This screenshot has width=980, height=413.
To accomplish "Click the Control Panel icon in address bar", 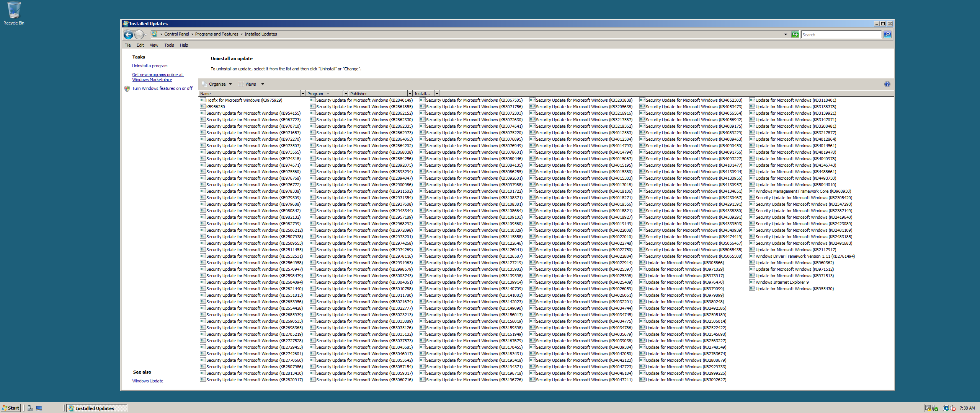I will [x=154, y=34].
